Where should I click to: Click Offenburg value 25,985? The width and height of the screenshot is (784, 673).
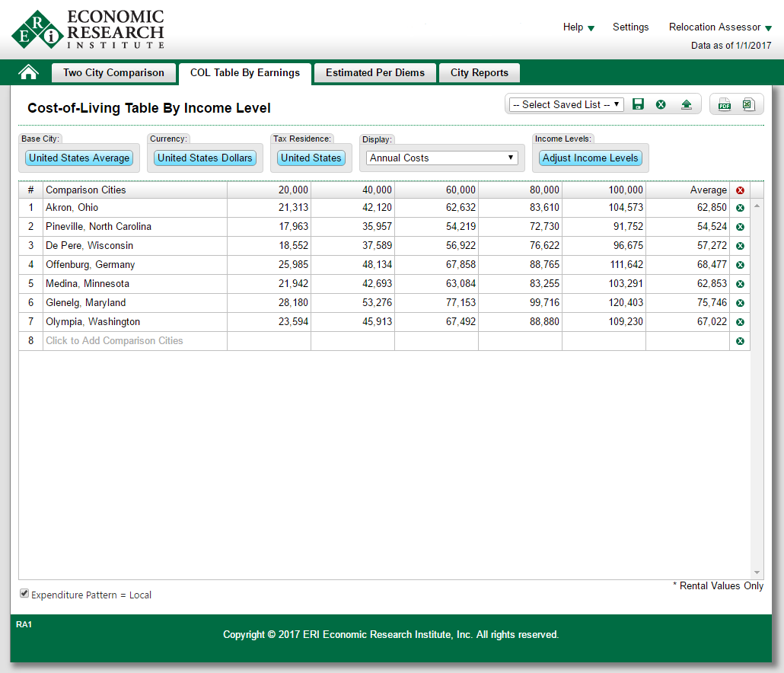(x=294, y=265)
